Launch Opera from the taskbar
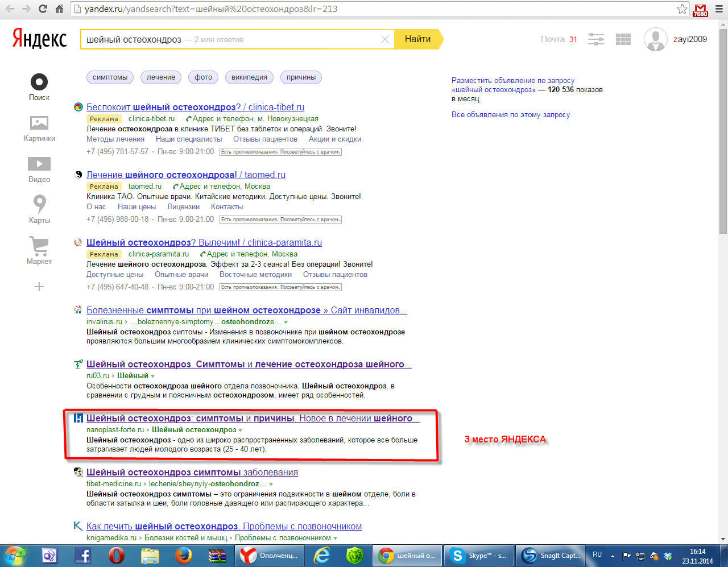This screenshot has height=567, width=728. tap(116, 555)
